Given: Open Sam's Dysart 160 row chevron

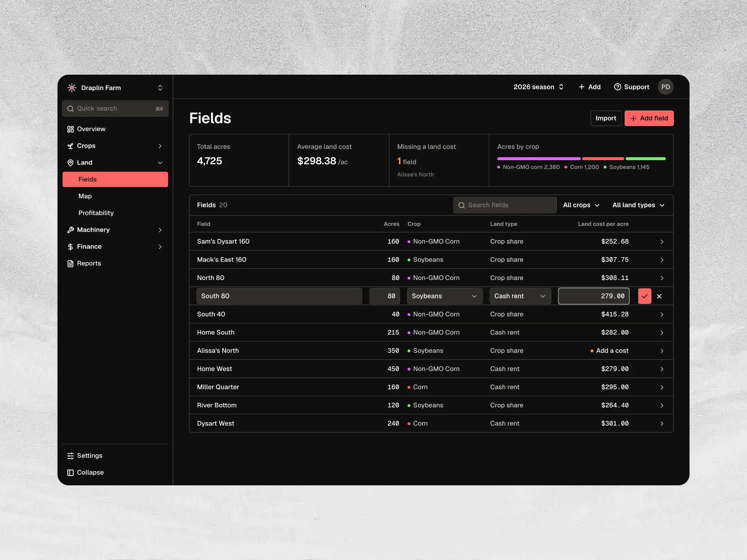Looking at the screenshot, I should tap(662, 242).
